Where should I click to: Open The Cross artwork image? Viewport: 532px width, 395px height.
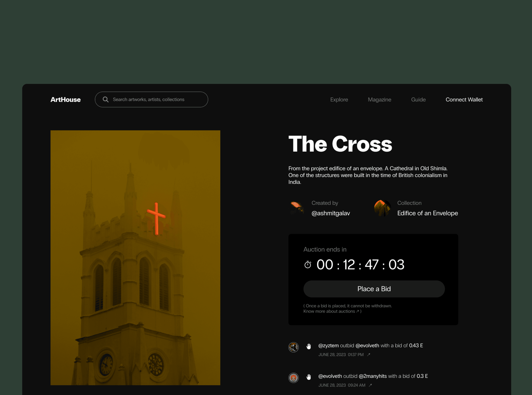pyautogui.click(x=135, y=258)
